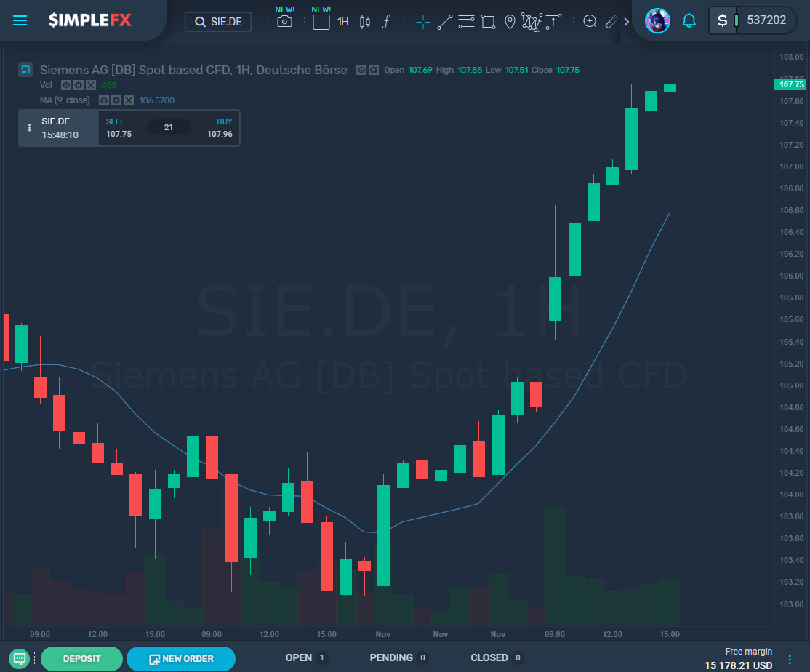Choose the XABCD pattern drawing tool
The width and height of the screenshot is (810, 672).
(x=532, y=21)
